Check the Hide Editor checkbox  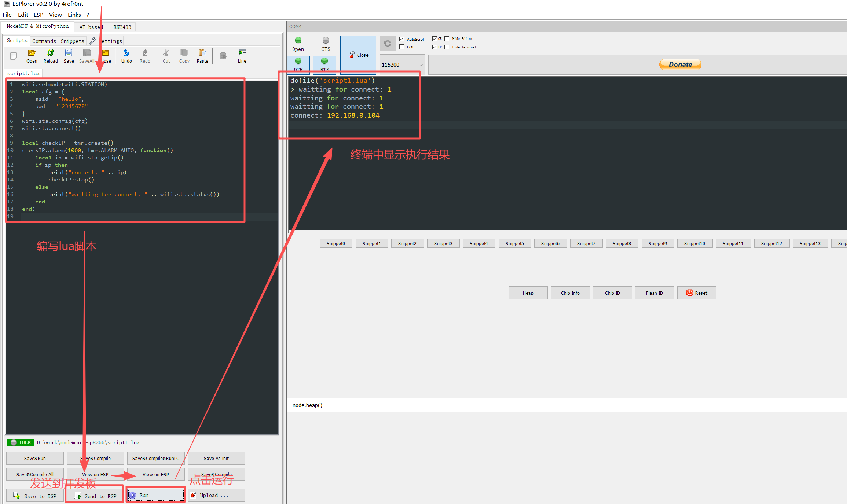pyautogui.click(x=447, y=38)
